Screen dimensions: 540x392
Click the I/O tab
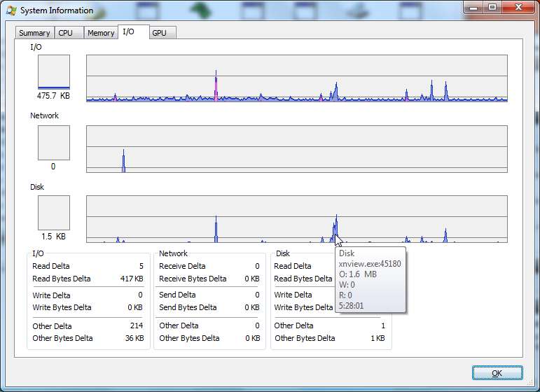[129, 31]
